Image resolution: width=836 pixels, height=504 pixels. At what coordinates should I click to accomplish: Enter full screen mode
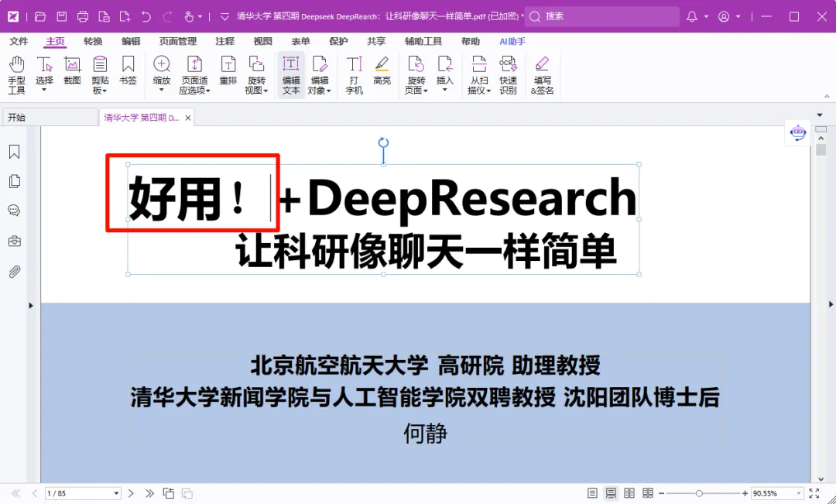pyautogui.click(x=814, y=493)
